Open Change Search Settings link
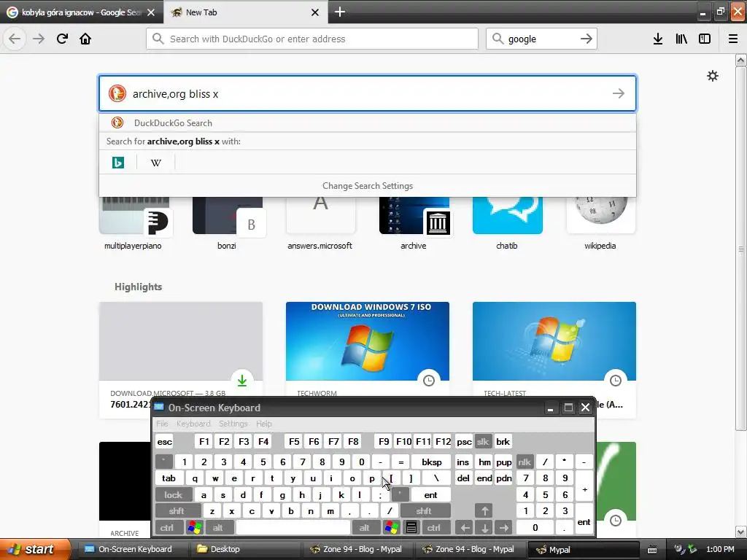This screenshot has height=560, width=747. pos(368,186)
